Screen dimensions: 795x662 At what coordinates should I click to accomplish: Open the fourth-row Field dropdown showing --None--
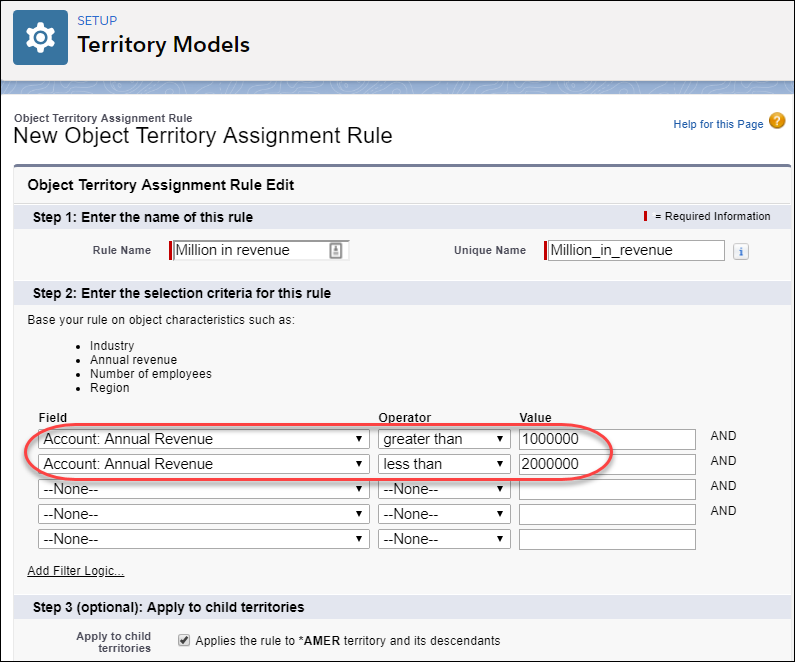tap(204, 514)
